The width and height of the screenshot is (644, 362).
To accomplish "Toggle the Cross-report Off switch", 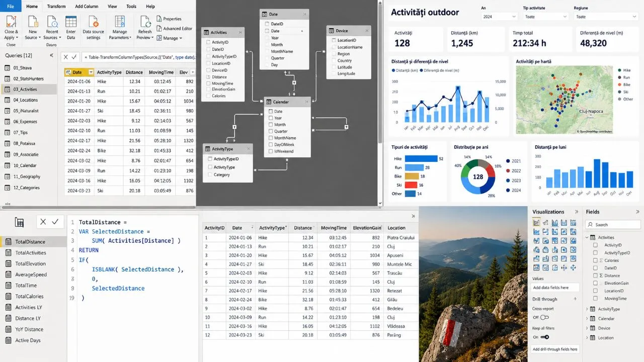I will coord(544,317).
